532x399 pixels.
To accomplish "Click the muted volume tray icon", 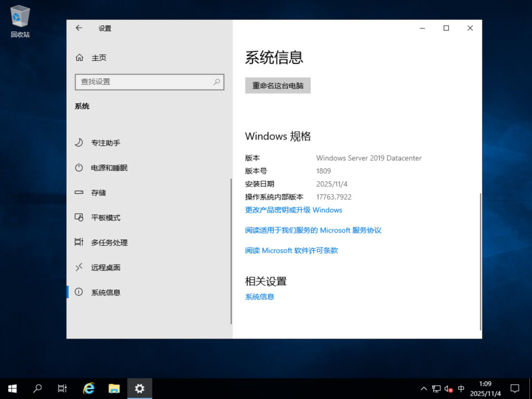I will coord(449,389).
